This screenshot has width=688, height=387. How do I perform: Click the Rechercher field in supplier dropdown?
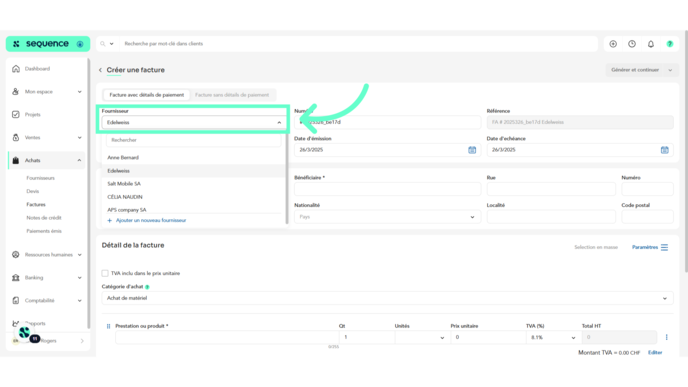[x=193, y=140]
